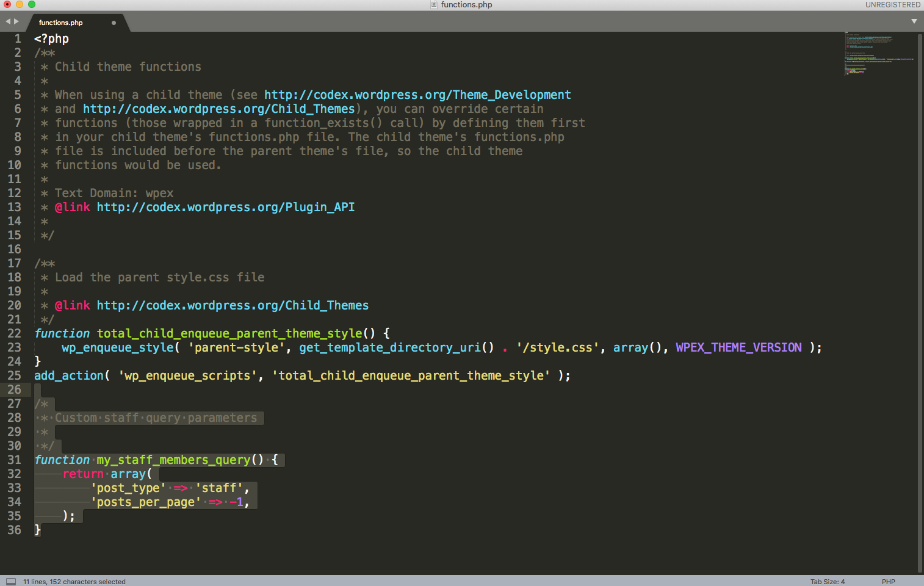Close the window with the red button

click(7, 4)
